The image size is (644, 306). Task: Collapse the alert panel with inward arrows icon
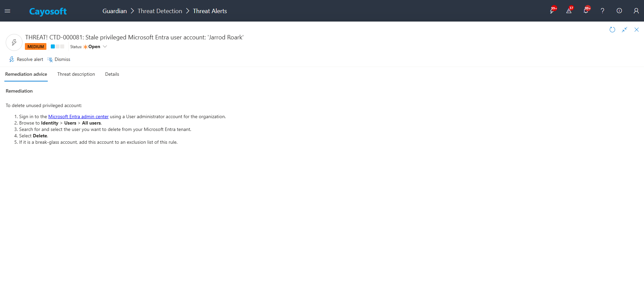pos(624,30)
